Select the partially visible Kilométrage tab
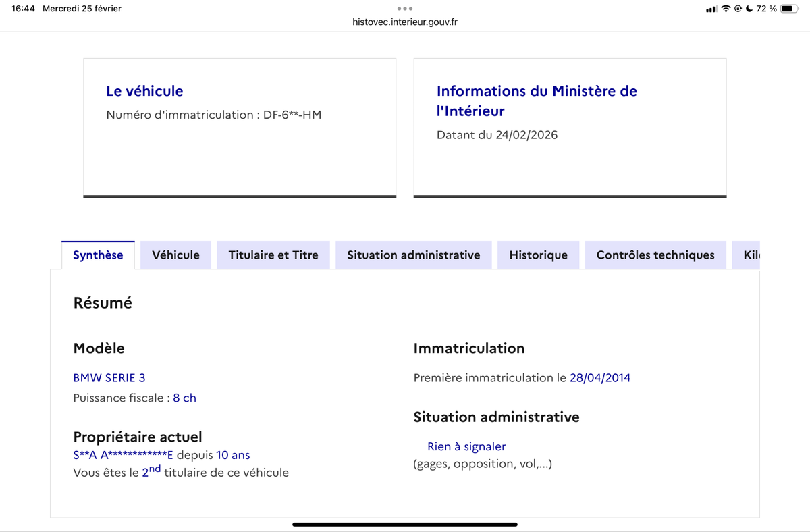Screen dimensions: 810x532 746,255
